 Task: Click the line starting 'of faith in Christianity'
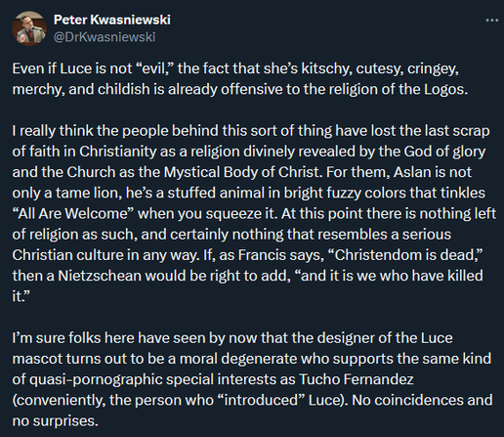pos(249,152)
